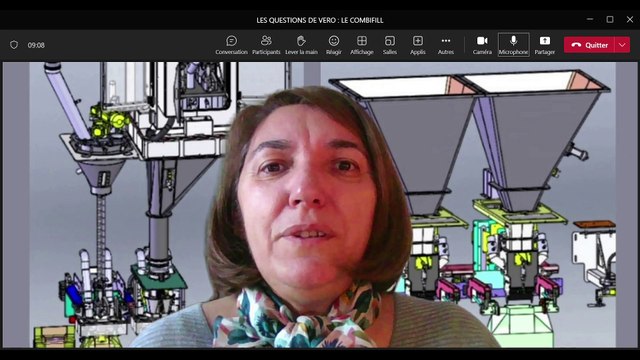Click the shield security icon

coord(14,45)
